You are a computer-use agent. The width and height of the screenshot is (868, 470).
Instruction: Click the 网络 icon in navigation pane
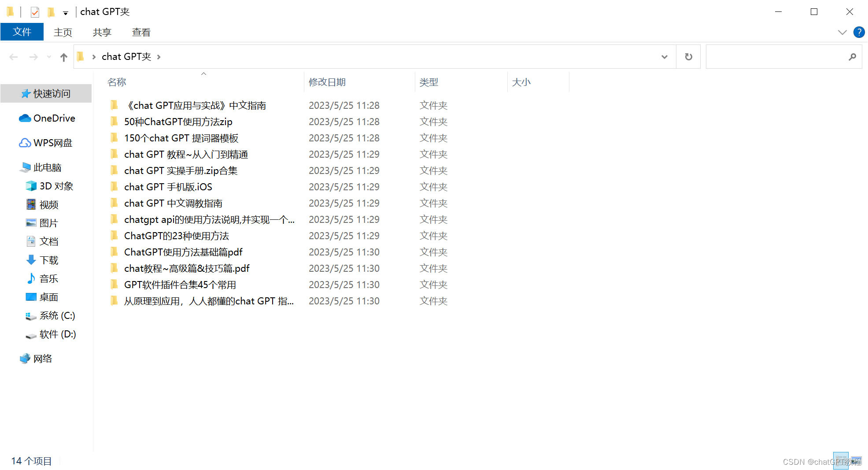(x=25, y=359)
